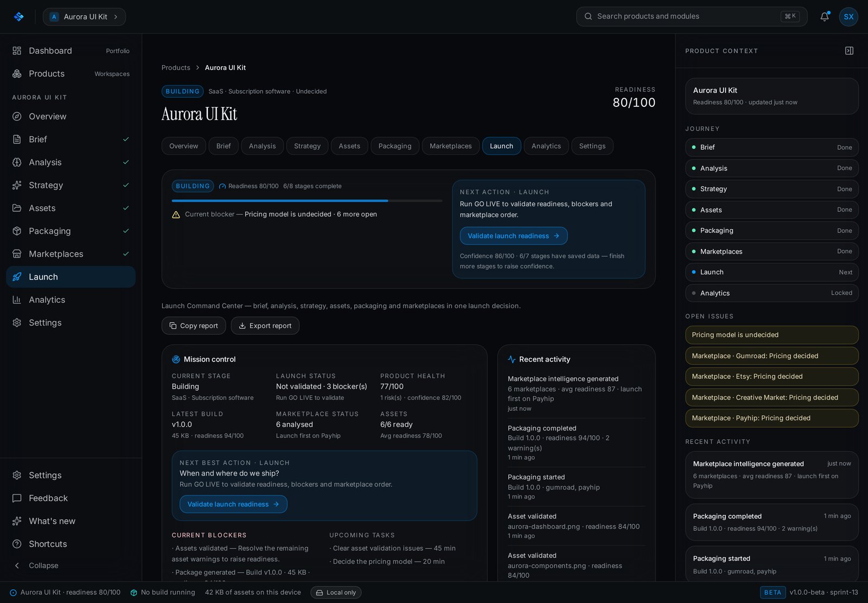
Task: Select the Strategy tab
Action: point(307,146)
